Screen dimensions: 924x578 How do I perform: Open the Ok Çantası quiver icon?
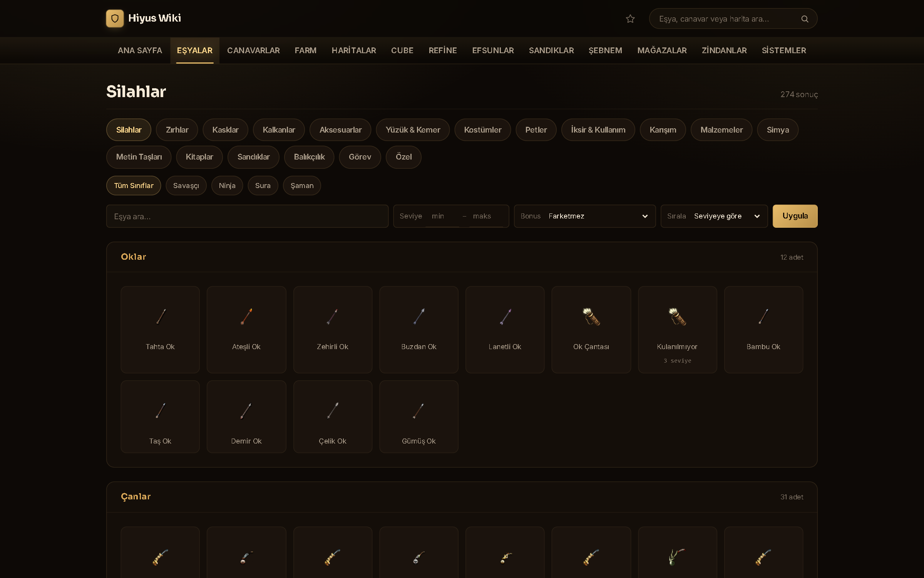tap(591, 317)
